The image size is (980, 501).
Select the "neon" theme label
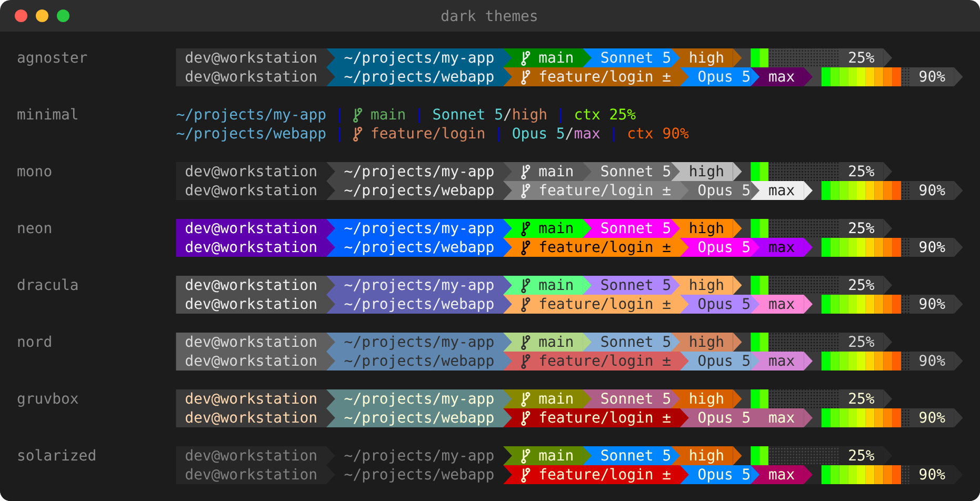[34, 228]
